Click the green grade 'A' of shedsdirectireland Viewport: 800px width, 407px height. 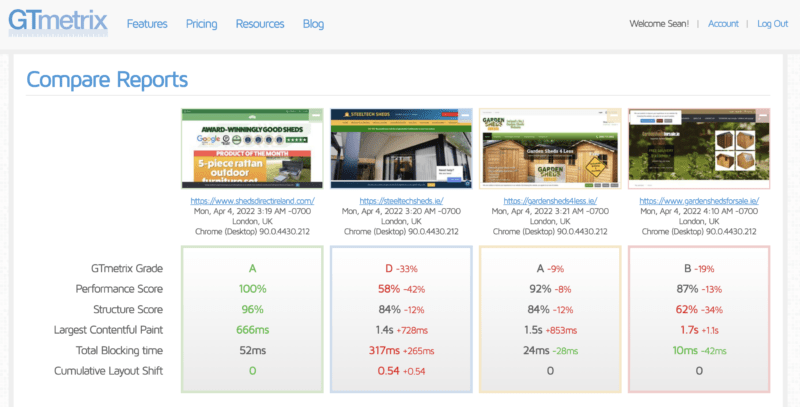tap(253, 268)
